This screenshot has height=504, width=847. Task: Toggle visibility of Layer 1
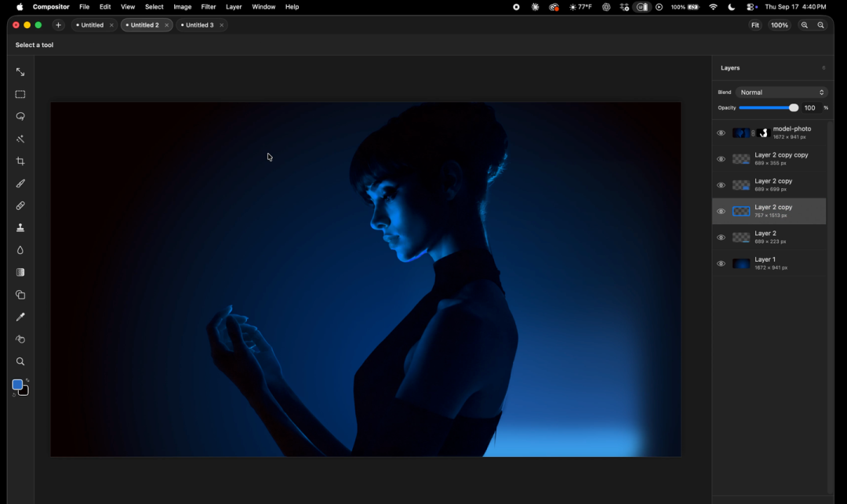click(721, 264)
